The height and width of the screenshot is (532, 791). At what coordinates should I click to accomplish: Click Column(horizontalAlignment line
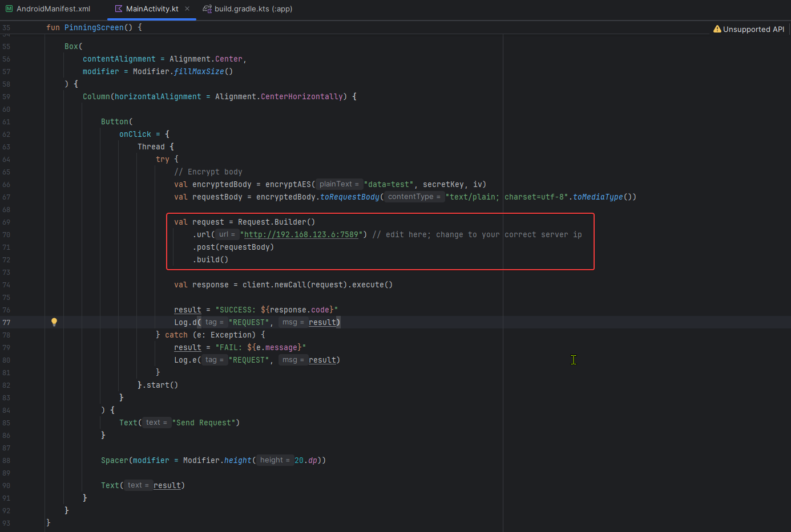tap(220, 96)
